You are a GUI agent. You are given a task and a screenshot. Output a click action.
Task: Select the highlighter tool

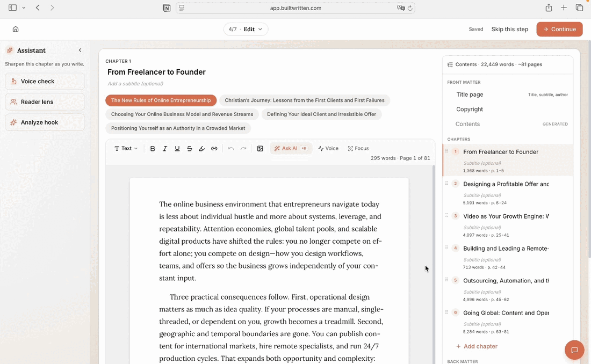pos(202,149)
